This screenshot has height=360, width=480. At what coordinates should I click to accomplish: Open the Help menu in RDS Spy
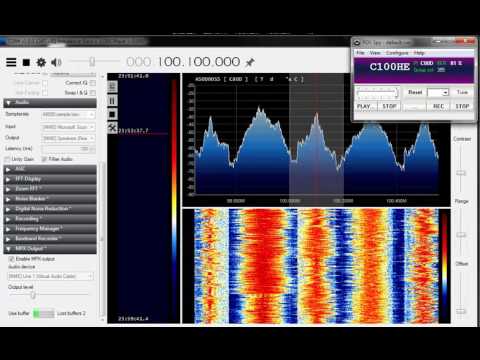click(x=419, y=53)
